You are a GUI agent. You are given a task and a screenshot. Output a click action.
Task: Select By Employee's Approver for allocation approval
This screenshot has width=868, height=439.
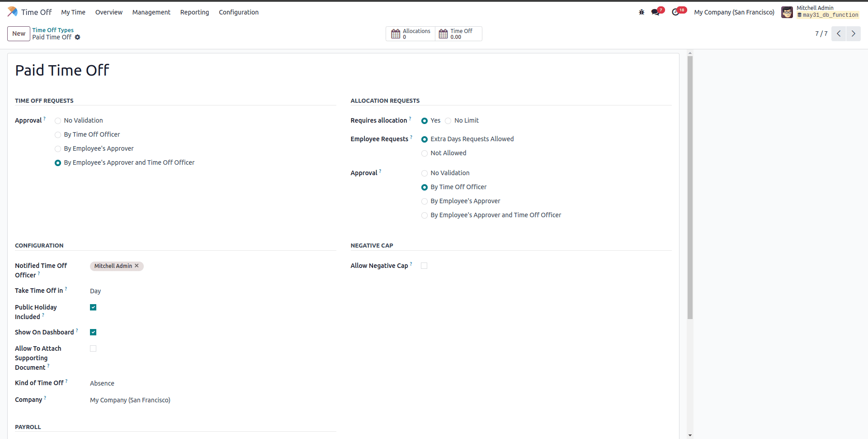coord(425,201)
